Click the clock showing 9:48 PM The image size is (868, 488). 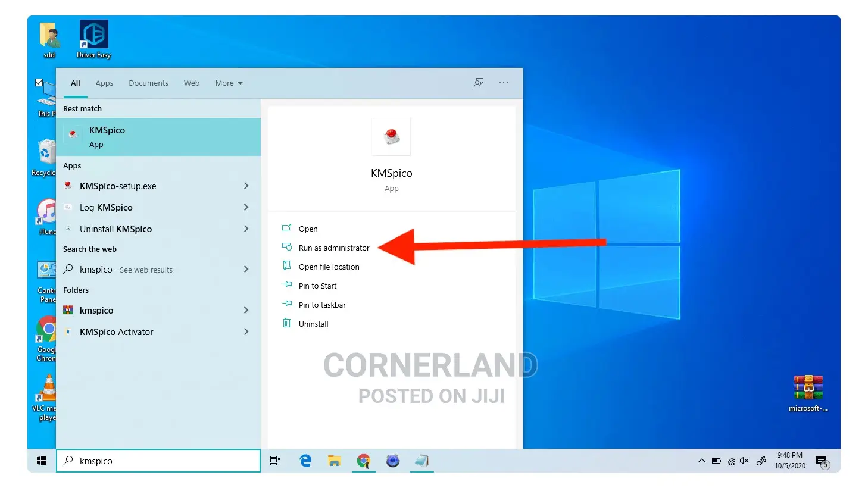790,461
